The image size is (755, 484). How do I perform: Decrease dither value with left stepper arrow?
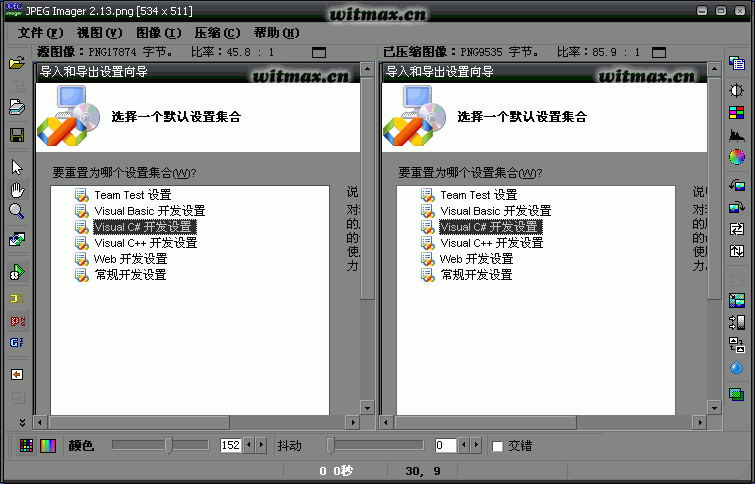point(464,445)
